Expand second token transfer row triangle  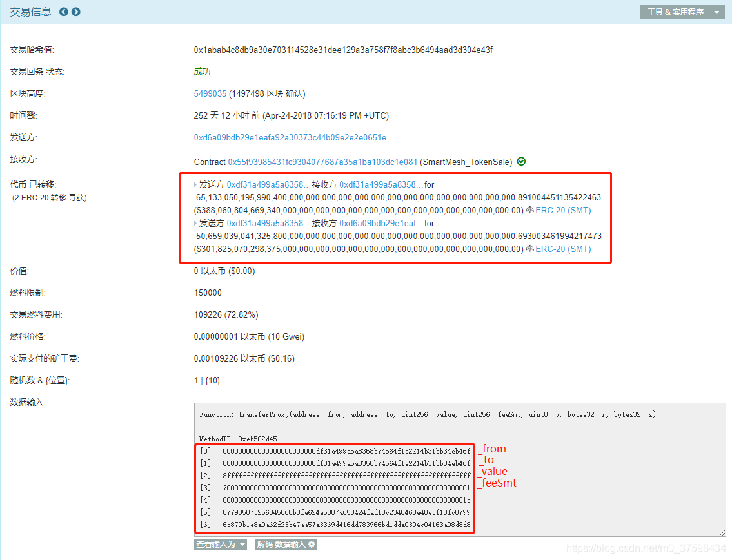click(x=195, y=224)
